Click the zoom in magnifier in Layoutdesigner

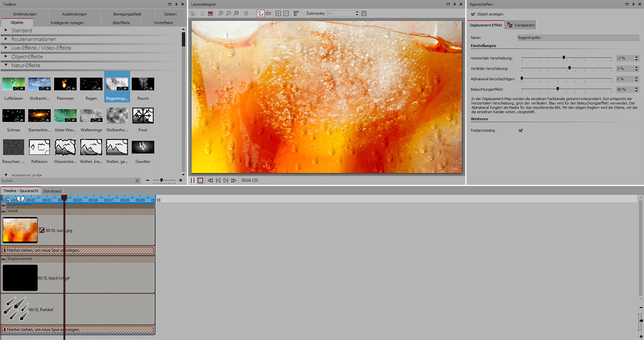pos(220,13)
